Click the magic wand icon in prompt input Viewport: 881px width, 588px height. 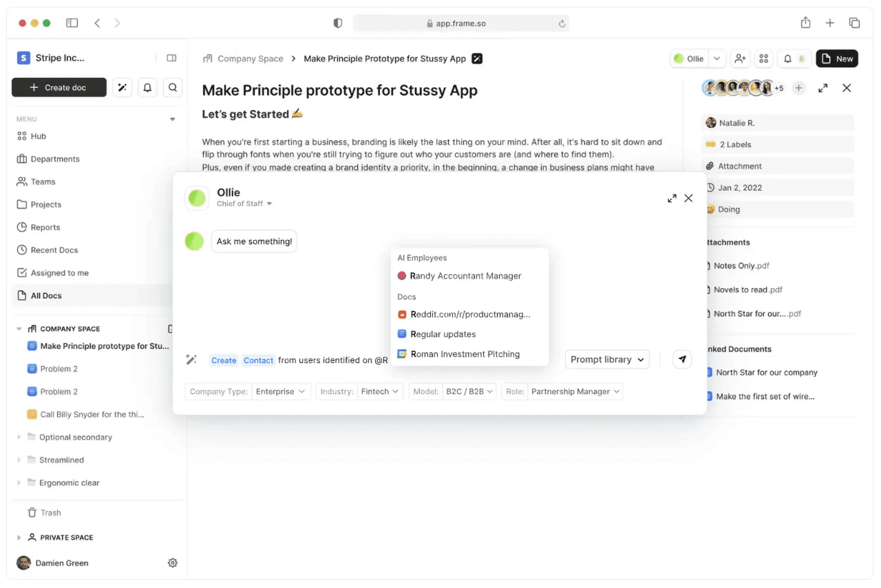191,359
